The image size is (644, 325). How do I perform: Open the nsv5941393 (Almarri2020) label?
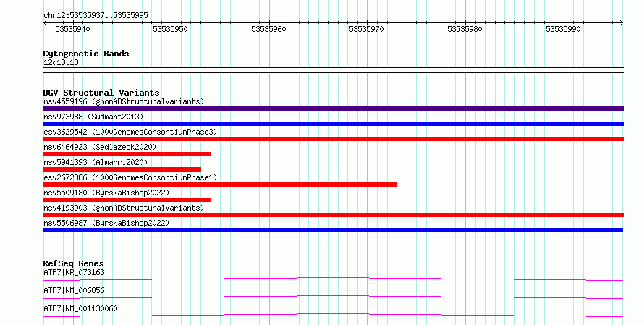[96, 162]
